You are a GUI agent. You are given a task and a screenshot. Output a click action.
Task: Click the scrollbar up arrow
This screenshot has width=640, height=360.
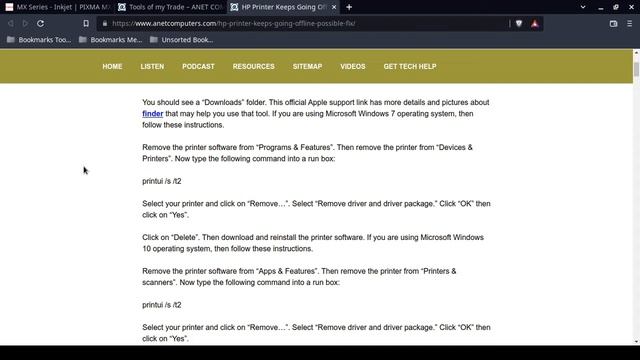point(636,53)
